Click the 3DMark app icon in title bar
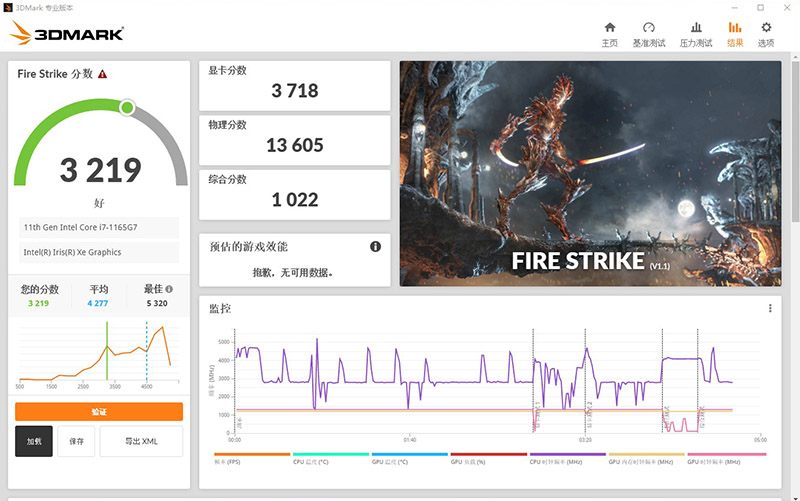 point(8,8)
